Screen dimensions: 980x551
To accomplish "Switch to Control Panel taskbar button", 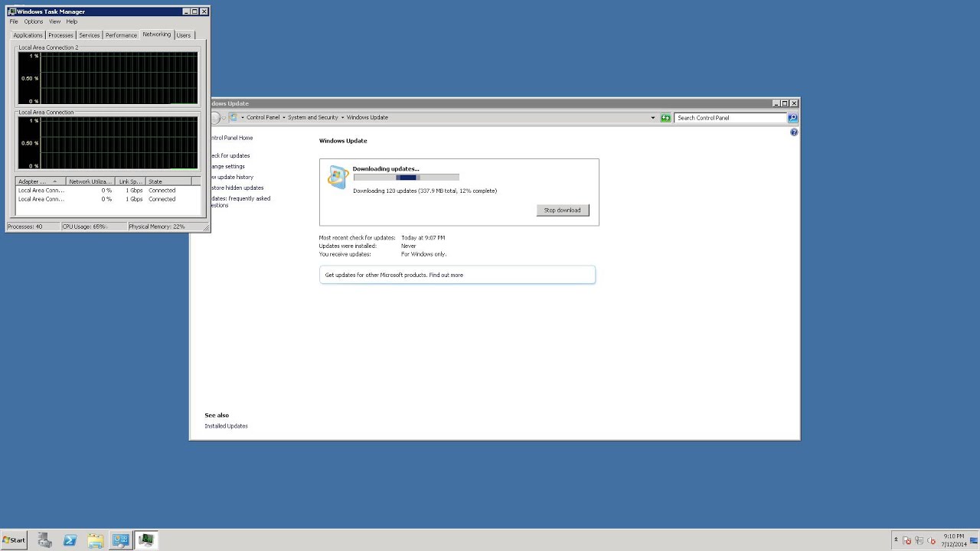I will click(120, 540).
